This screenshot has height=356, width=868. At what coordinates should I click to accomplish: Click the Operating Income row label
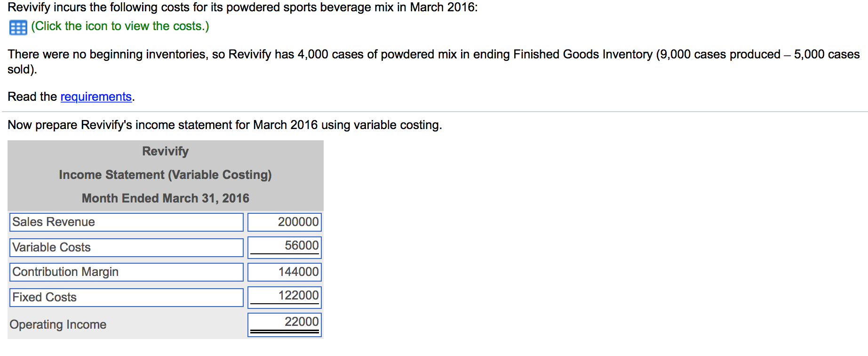[x=58, y=324]
